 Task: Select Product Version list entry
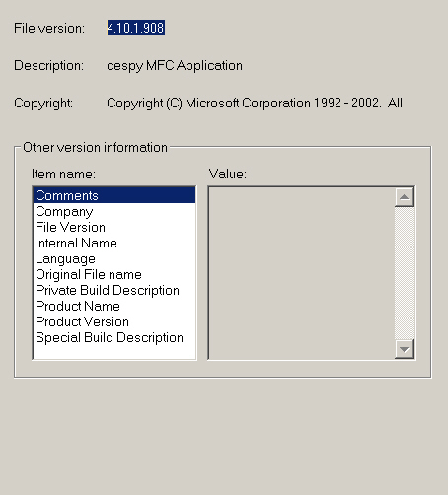pos(114,321)
